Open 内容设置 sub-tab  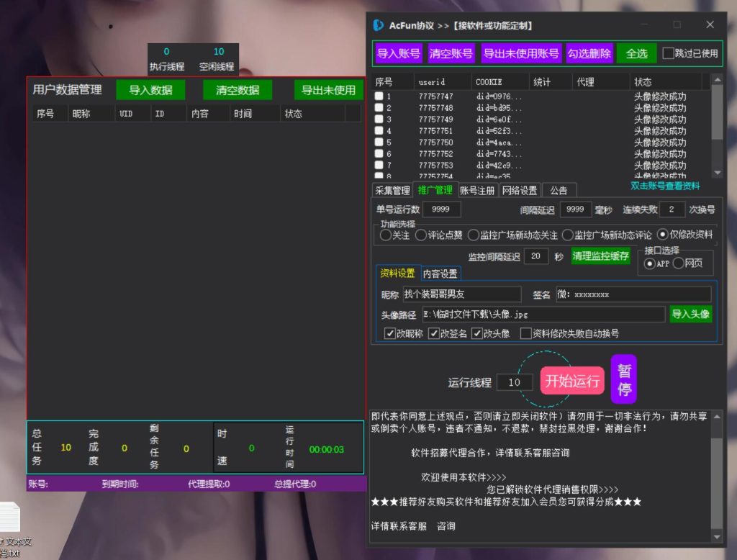(440, 274)
